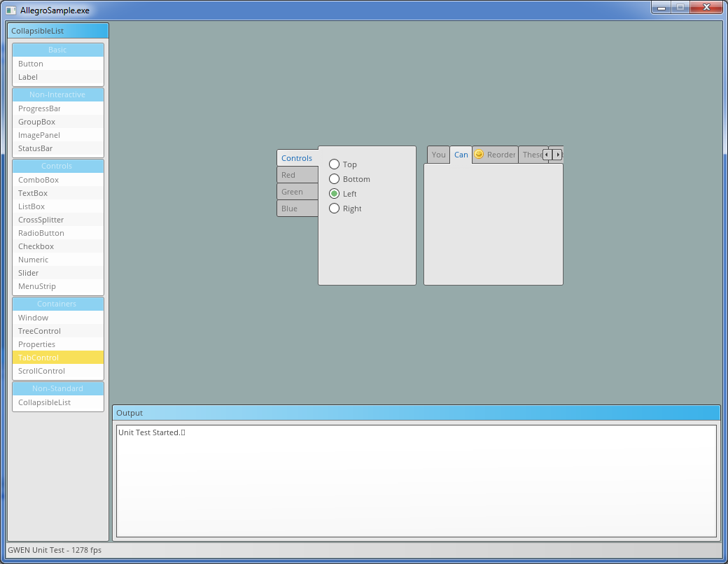This screenshot has width=728, height=564.
Task: Collapse the Non-Interactive category header
Action: (x=58, y=94)
